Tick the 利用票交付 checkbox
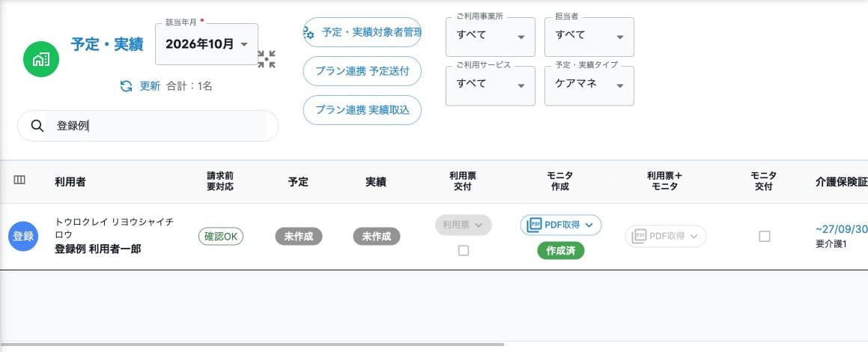 pyautogui.click(x=464, y=251)
